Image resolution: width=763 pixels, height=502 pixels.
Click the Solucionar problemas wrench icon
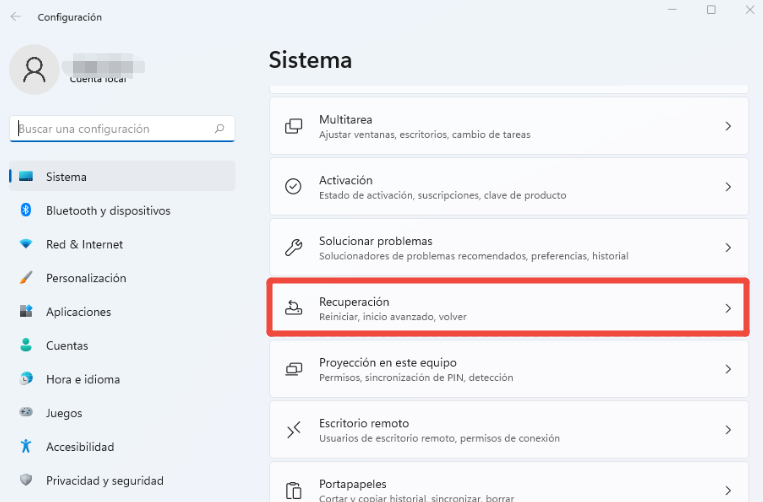pyautogui.click(x=293, y=247)
